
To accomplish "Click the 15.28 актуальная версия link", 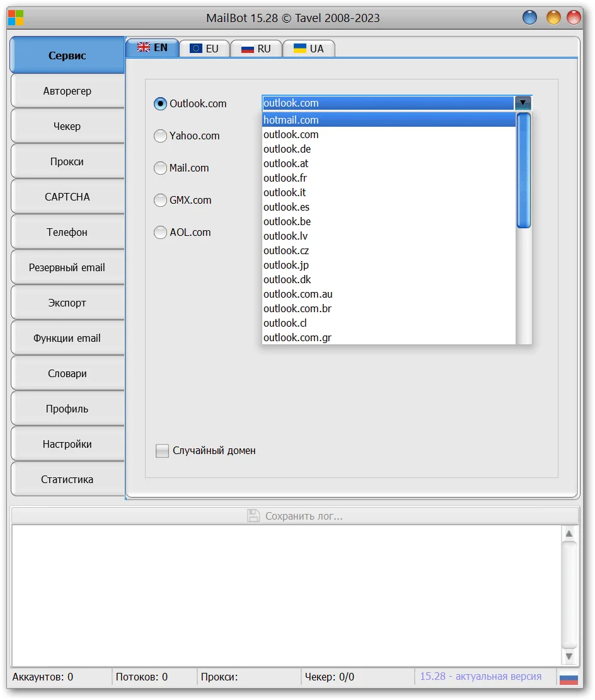I will (x=481, y=676).
